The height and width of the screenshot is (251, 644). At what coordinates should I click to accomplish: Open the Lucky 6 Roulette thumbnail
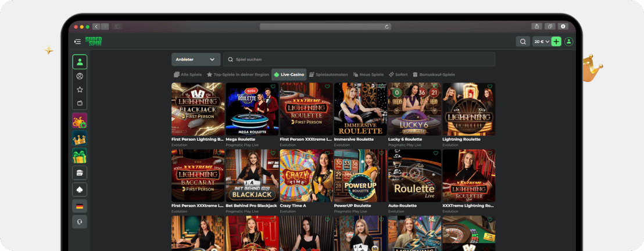[415, 109]
